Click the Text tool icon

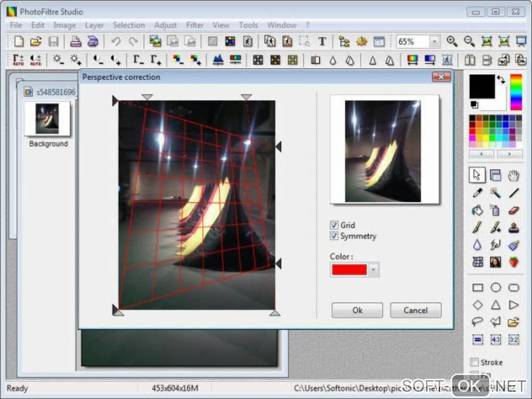tap(322, 42)
